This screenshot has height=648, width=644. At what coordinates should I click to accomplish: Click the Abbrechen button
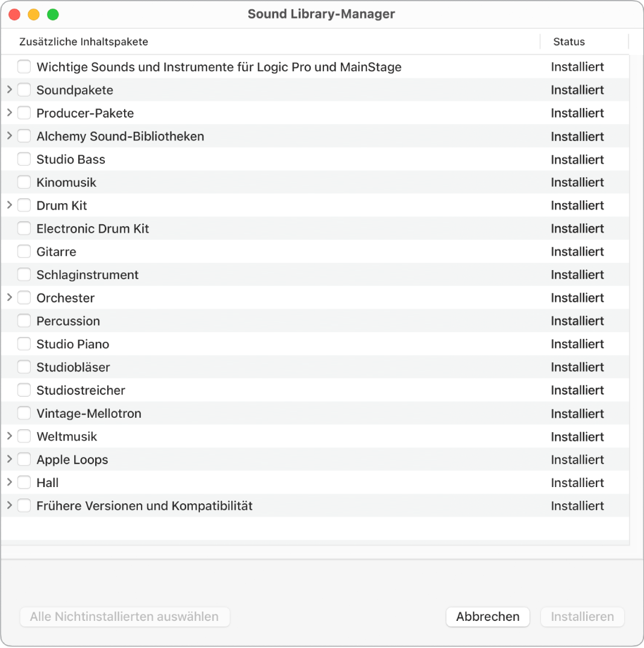pos(487,617)
